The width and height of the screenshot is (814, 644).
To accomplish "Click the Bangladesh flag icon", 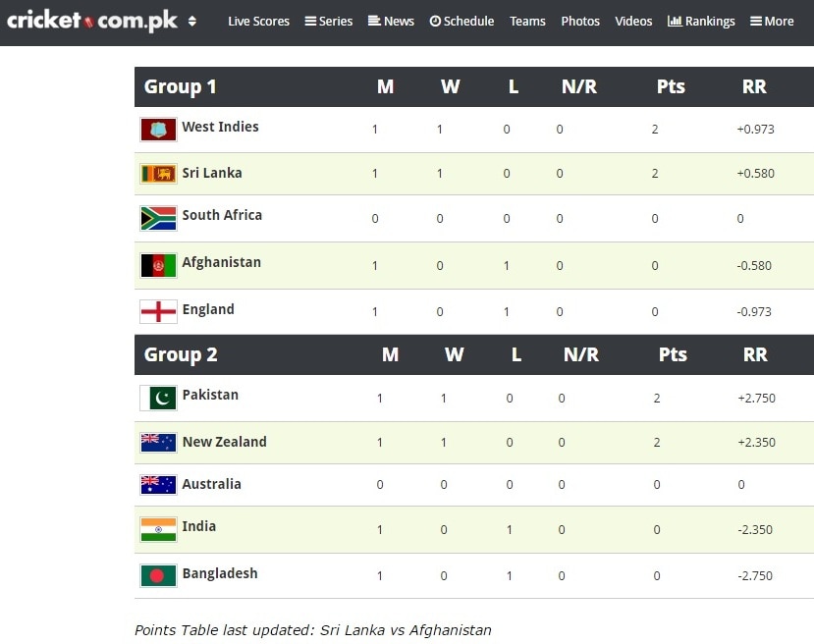I will (x=158, y=575).
